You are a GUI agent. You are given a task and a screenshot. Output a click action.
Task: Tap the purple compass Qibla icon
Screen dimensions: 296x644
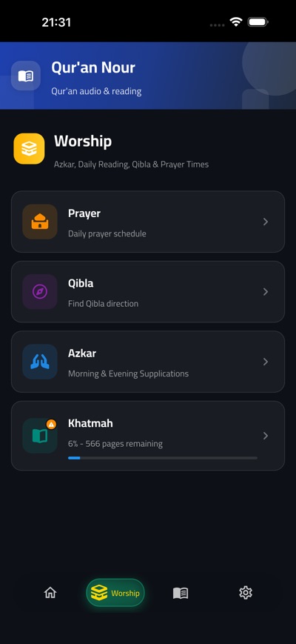pos(40,291)
